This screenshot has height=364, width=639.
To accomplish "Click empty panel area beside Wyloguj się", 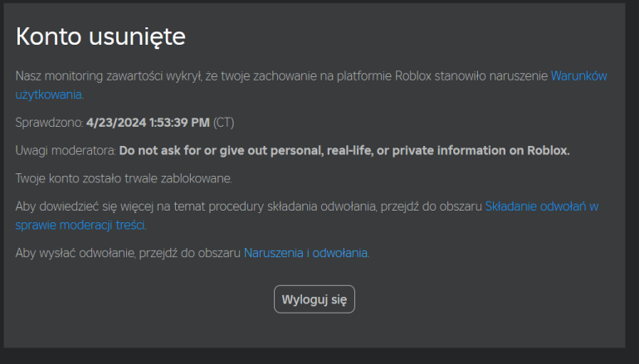I will 469,299.
